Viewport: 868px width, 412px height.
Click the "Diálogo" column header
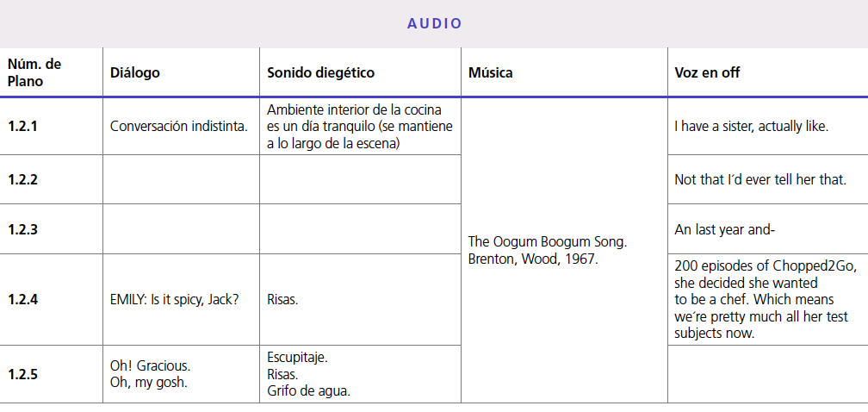pos(135,73)
